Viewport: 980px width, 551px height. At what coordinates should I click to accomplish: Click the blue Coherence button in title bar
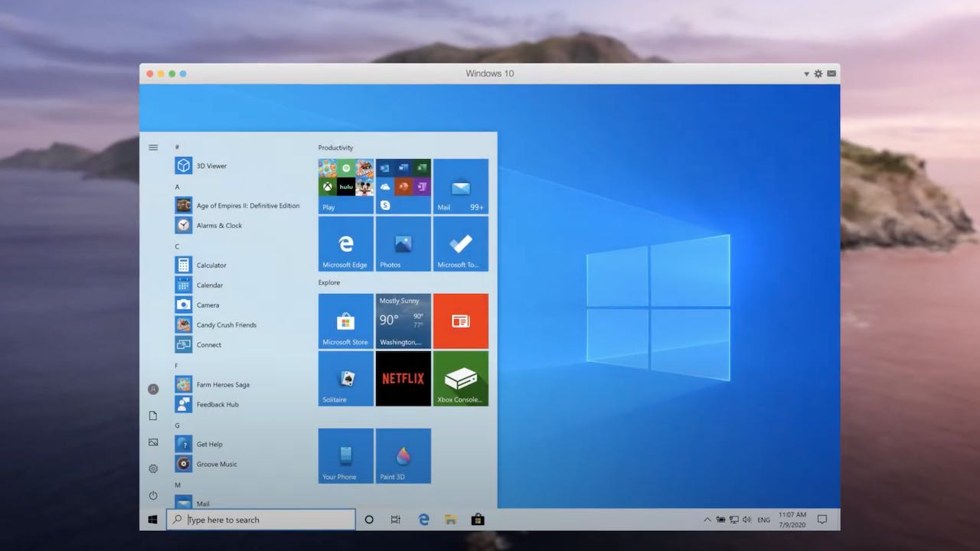coord(183,73)
